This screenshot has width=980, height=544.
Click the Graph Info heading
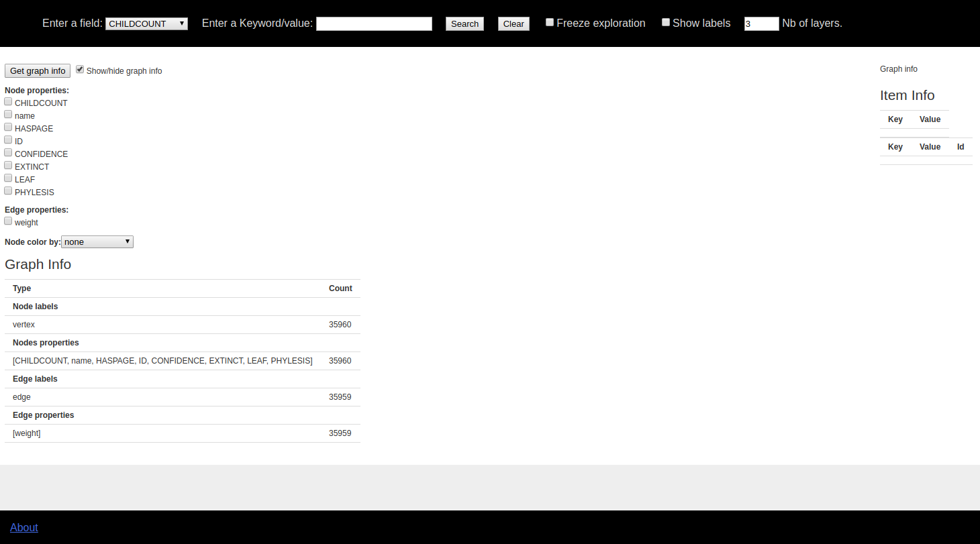tap(38, 264)
